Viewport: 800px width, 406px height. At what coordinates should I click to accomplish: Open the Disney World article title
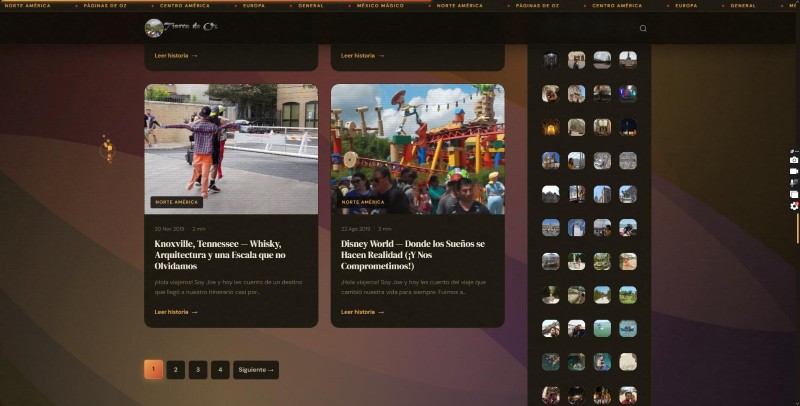pos(413,255)
